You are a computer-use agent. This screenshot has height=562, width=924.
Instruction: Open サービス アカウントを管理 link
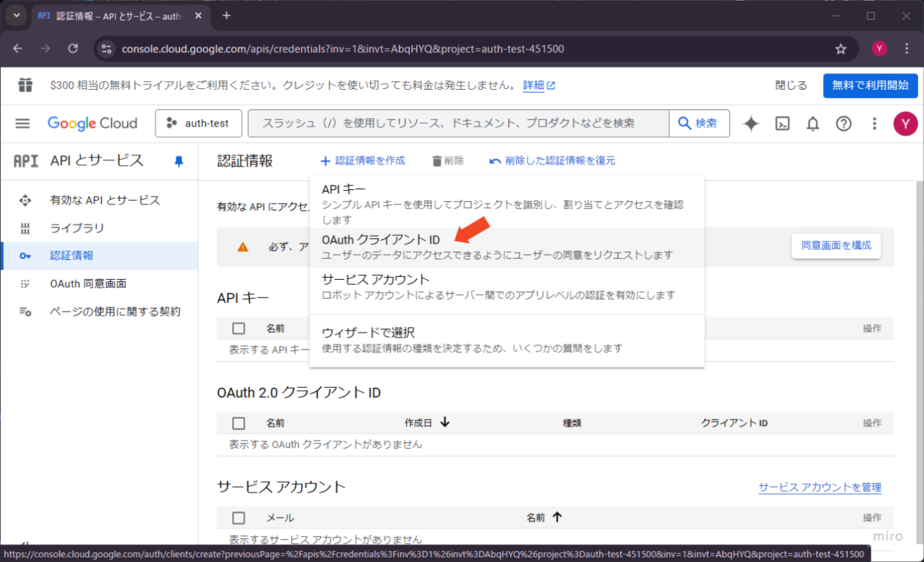[x=820, y=487]
